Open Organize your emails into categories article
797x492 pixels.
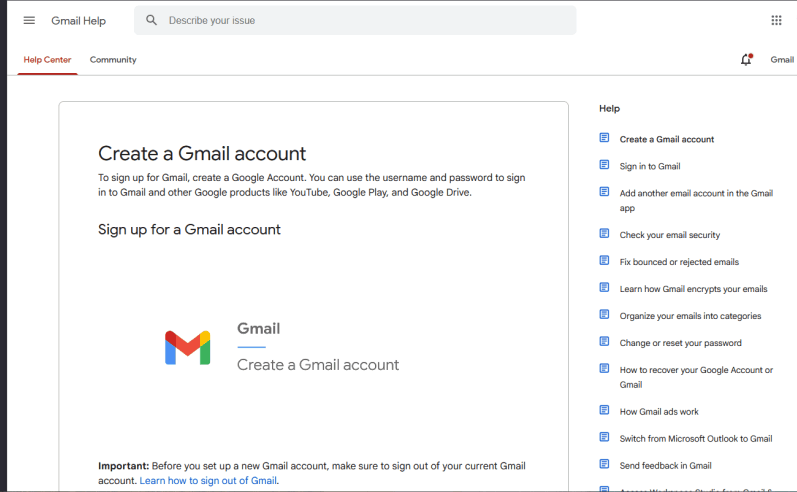[x=690, y=316]
